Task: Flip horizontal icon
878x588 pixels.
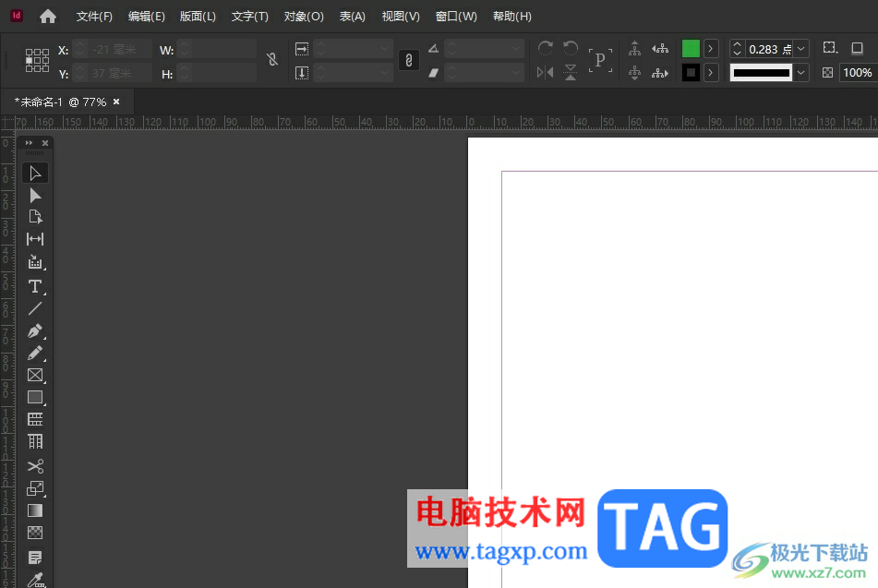Action: (545, 72)
